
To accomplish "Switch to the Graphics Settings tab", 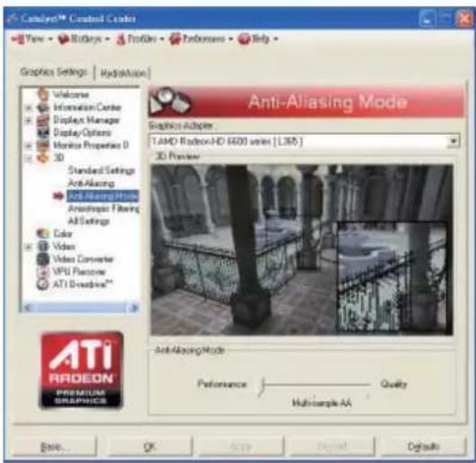I will 53,72.
